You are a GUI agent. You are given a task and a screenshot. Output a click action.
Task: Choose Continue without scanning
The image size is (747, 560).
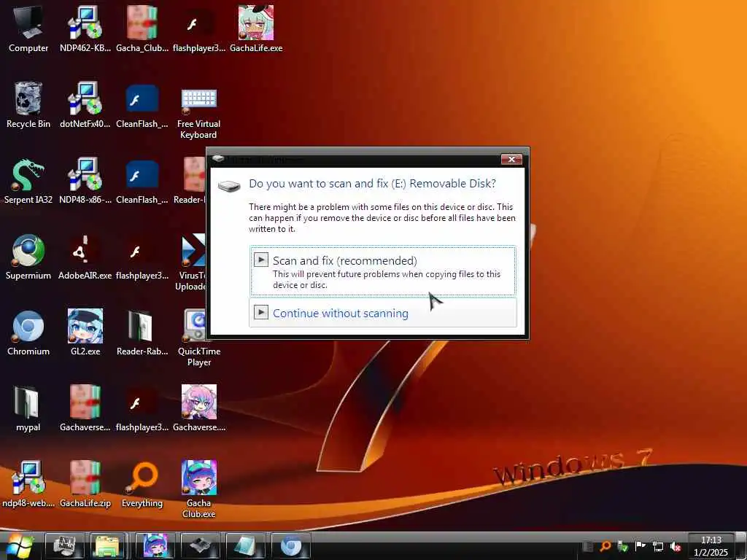click(x=383, y=313)
